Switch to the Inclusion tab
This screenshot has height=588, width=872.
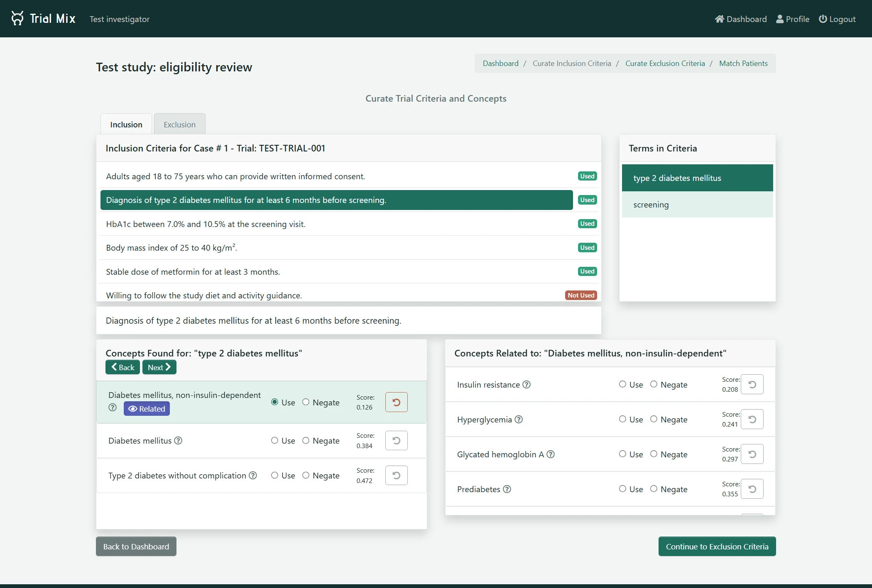(x=126, y=124)
